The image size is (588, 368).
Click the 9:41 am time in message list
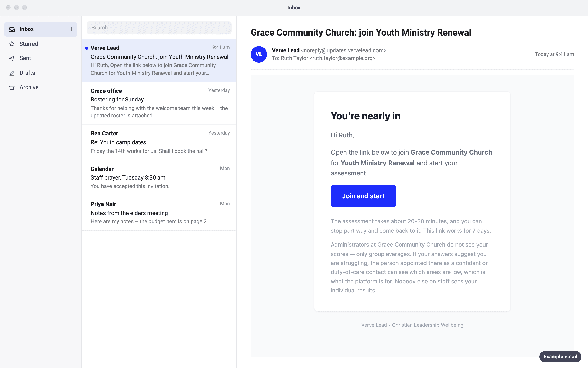(x=221, y=47)
